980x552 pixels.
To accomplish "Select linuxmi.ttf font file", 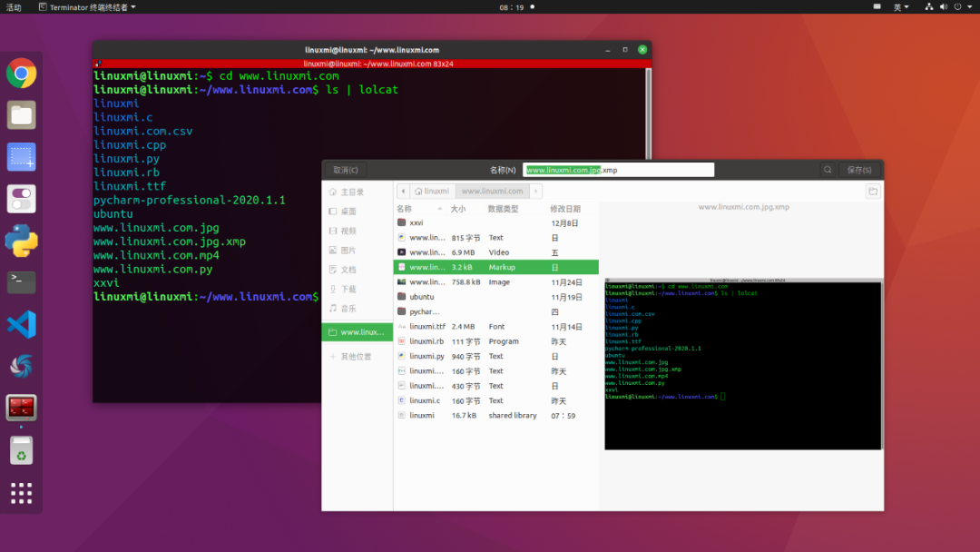I will point(427,327).
